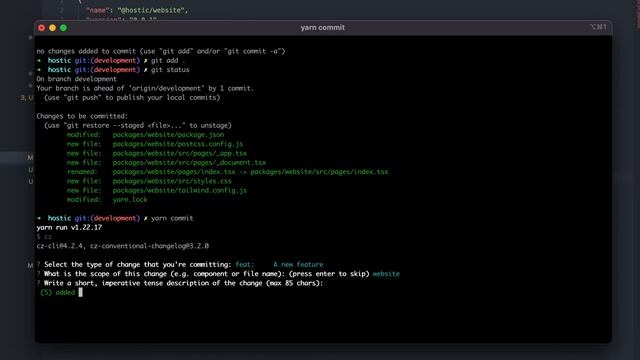Click the 'yarn.lock' modified line
Screen dimensions: 640x360
107,200
